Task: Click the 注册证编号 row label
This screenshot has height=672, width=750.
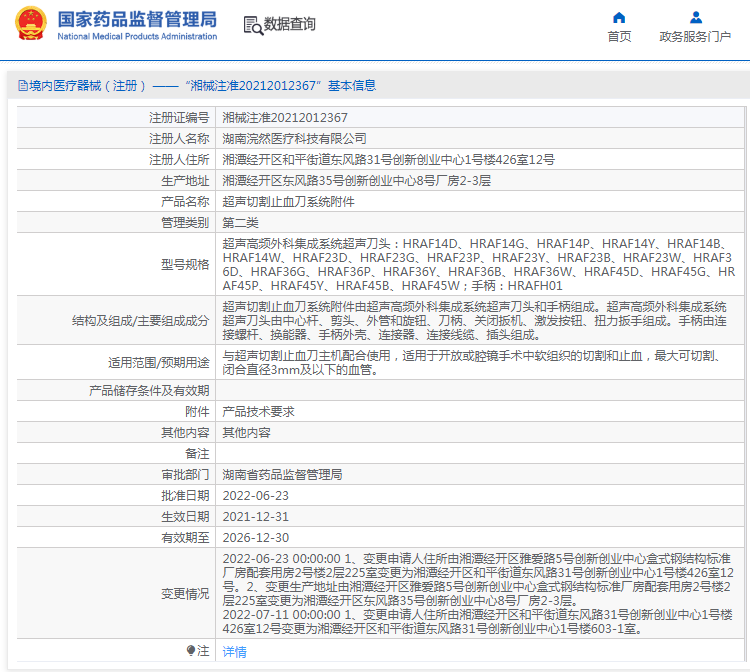Action: point(179,118)
